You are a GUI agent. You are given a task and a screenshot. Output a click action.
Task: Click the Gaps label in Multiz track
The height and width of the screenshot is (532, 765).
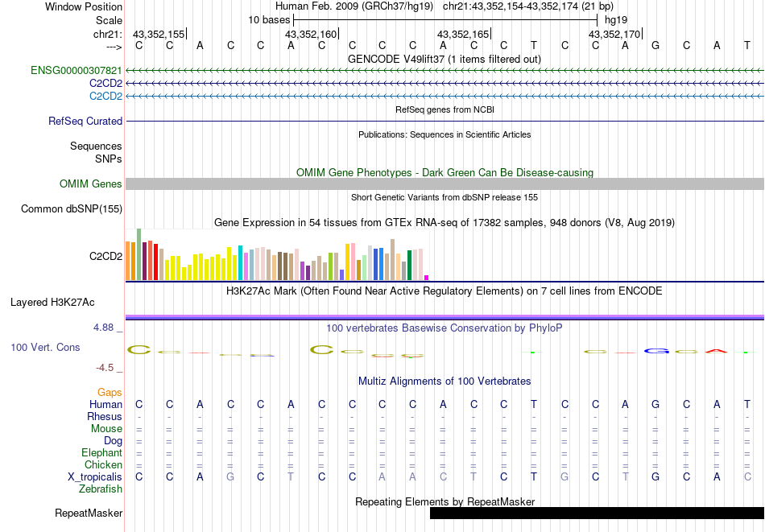click(110, 393)
